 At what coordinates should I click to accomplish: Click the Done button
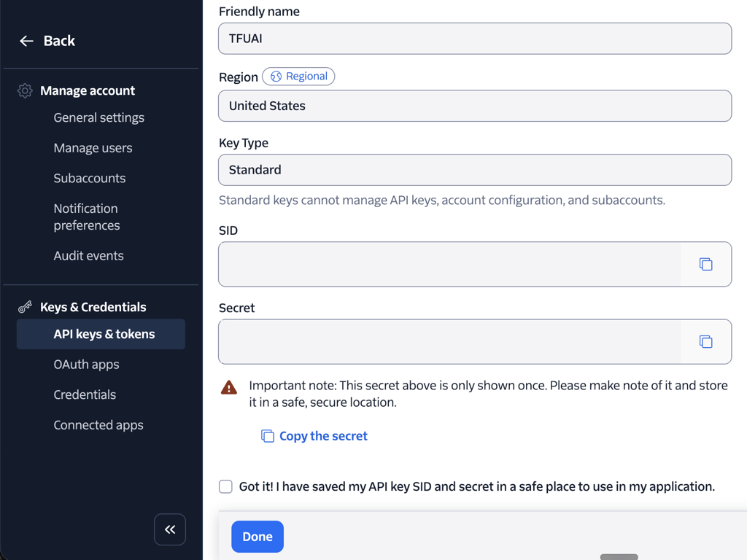258,537
